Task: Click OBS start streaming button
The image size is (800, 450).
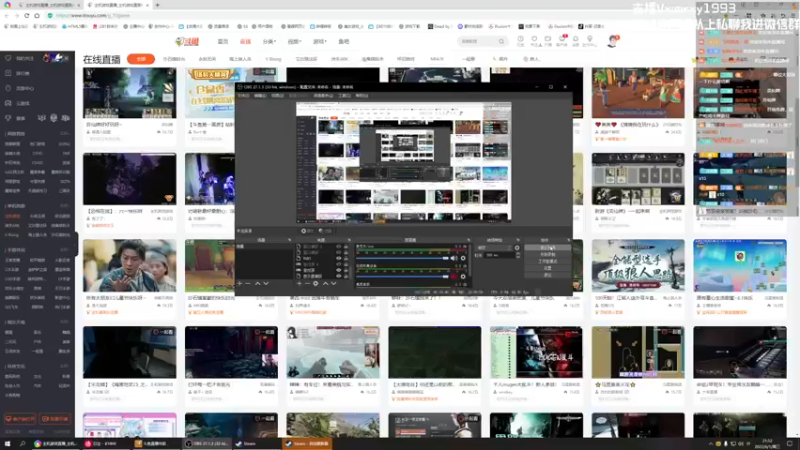Action: click(x=547, y=247)
